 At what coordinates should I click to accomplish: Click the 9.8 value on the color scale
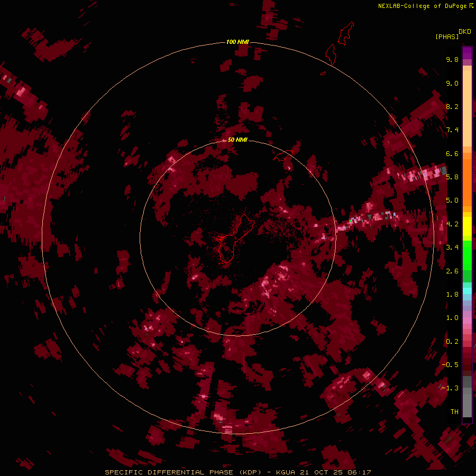click(x=452, y=59)
